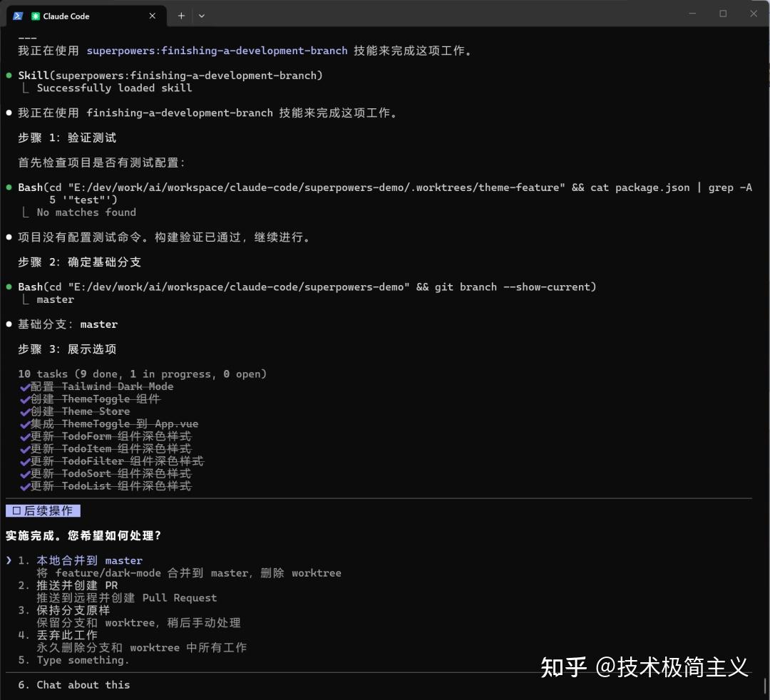Minimize the terminal window
The width and height of the screenshot is (770, 700).
coord(692,14)
